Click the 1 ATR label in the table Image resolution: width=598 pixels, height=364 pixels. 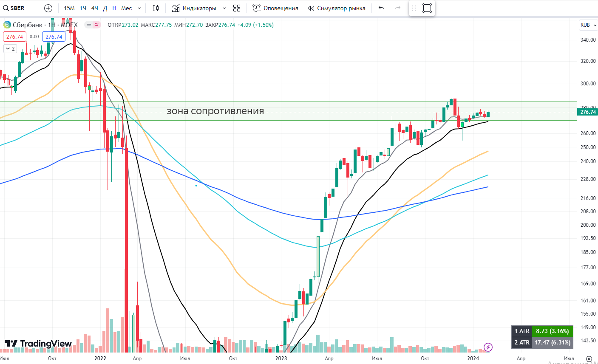[x=521, y=331]
